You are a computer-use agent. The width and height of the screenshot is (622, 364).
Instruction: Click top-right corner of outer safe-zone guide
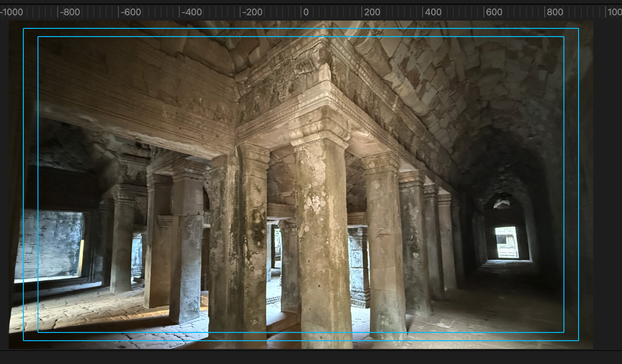578,29
